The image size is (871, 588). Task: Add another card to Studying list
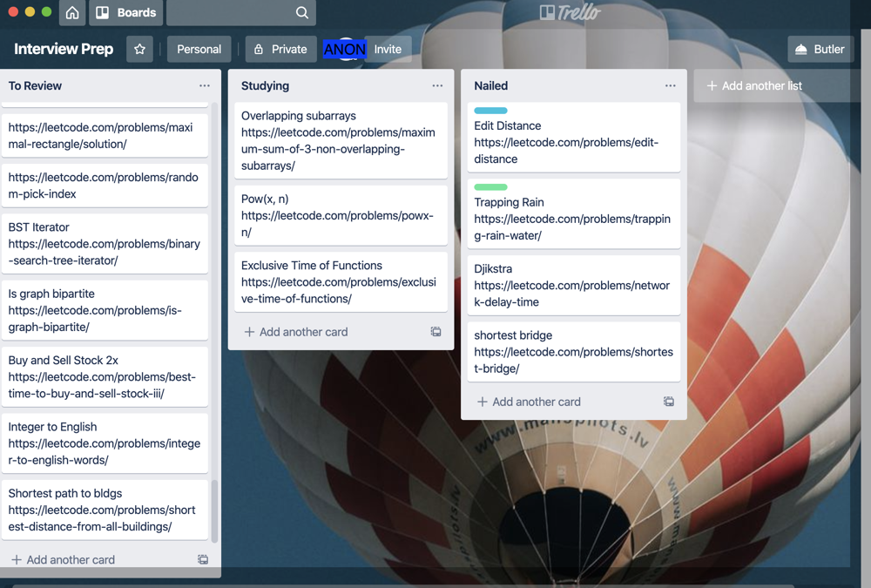297,332
